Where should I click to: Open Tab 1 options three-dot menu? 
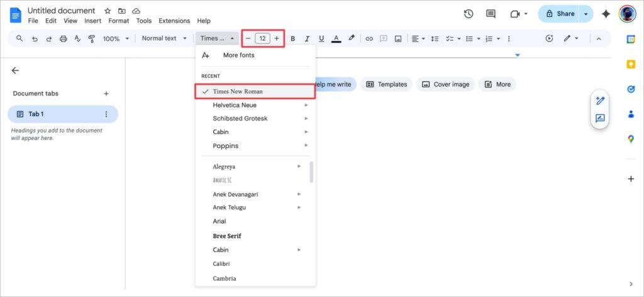[106, 114]
